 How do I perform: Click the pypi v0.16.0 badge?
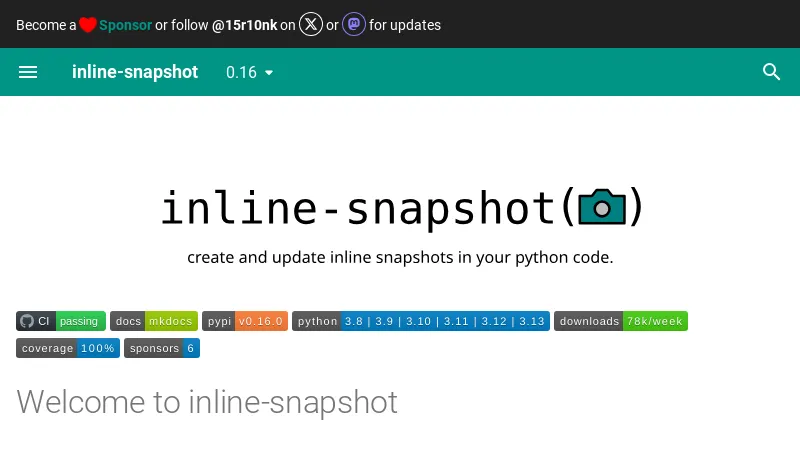(x=245, y=321)
